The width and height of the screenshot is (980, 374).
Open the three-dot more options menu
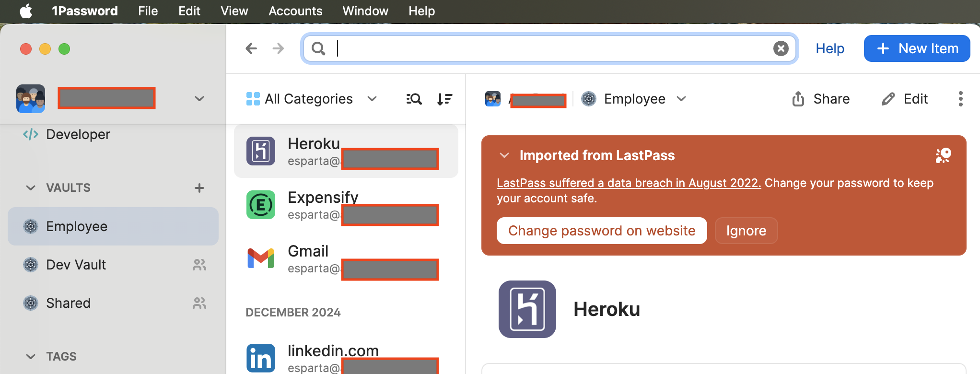click(x=960, y=99)
